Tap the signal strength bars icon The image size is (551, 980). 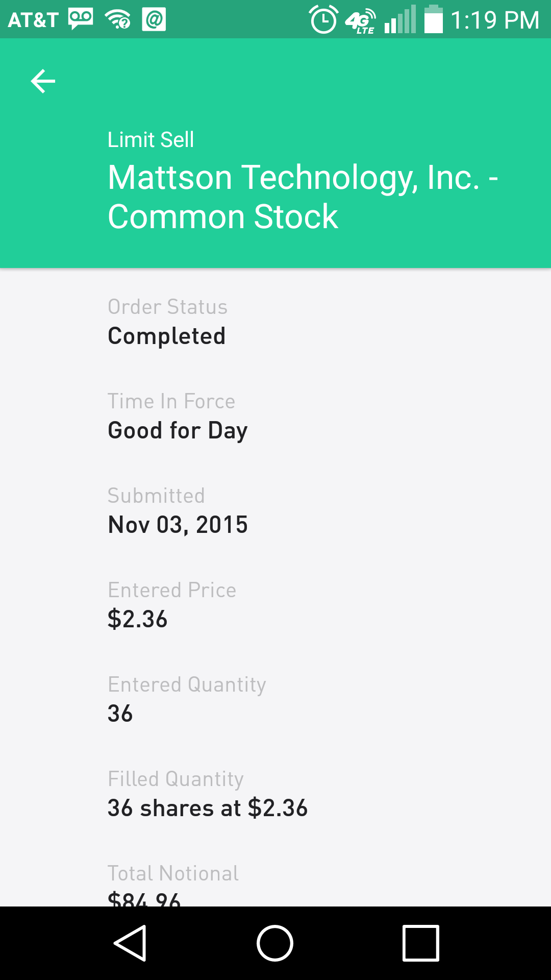tap(399, 20)
